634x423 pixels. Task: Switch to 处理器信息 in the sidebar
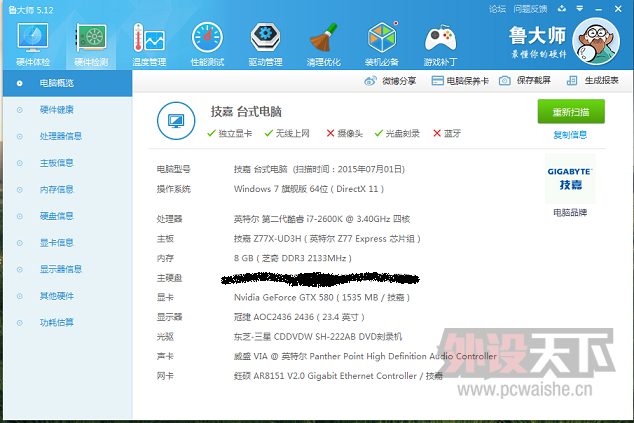click(x=60, y=135)
